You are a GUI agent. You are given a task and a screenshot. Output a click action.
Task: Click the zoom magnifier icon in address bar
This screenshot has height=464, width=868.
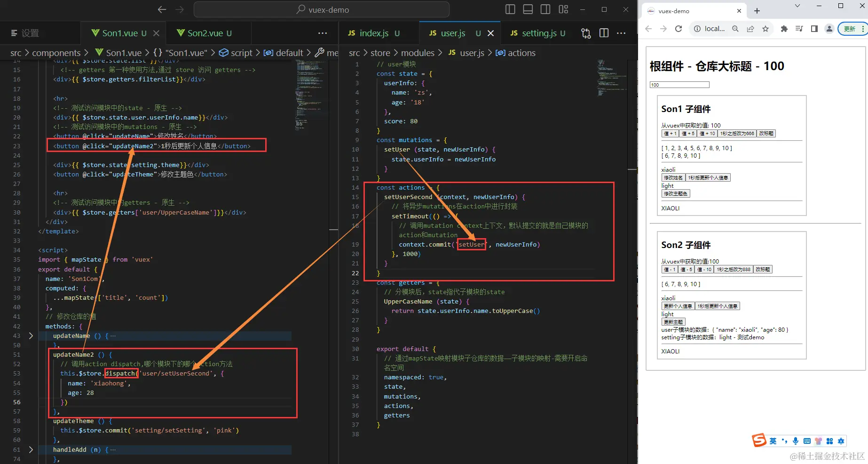coord(735,29)
